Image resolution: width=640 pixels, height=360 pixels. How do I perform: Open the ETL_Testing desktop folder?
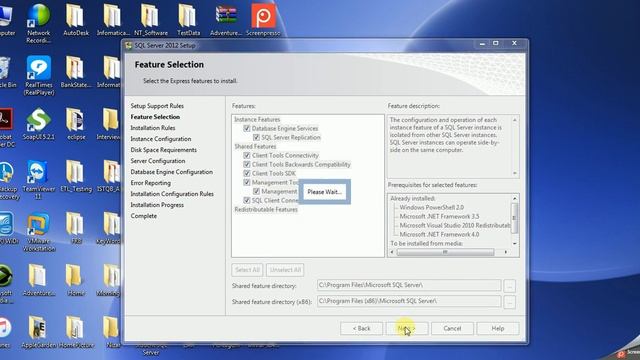coord(76,176)
